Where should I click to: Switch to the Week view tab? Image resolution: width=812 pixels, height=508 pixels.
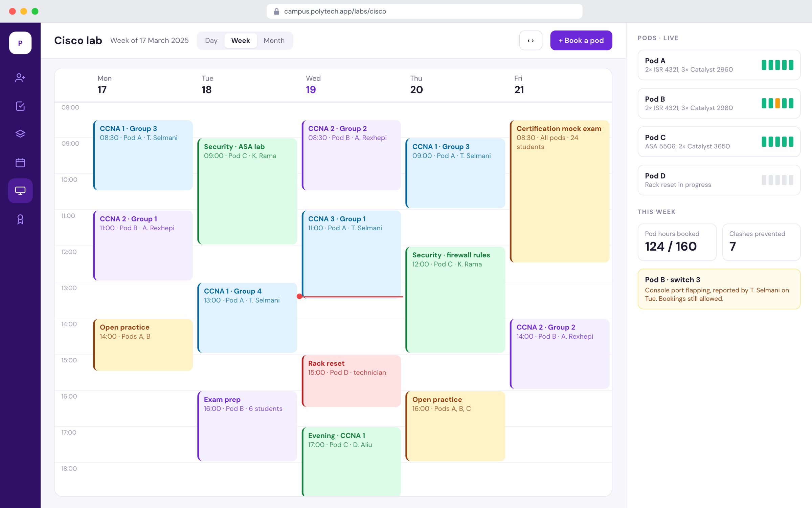point(241,41)
